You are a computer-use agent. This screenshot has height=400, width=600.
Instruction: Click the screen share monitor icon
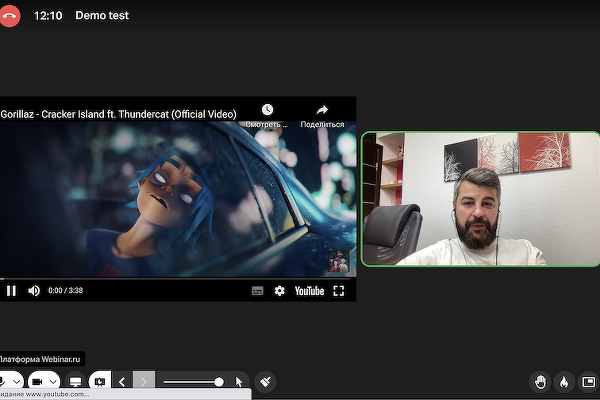pyautogui.click(x=75, y=381)
